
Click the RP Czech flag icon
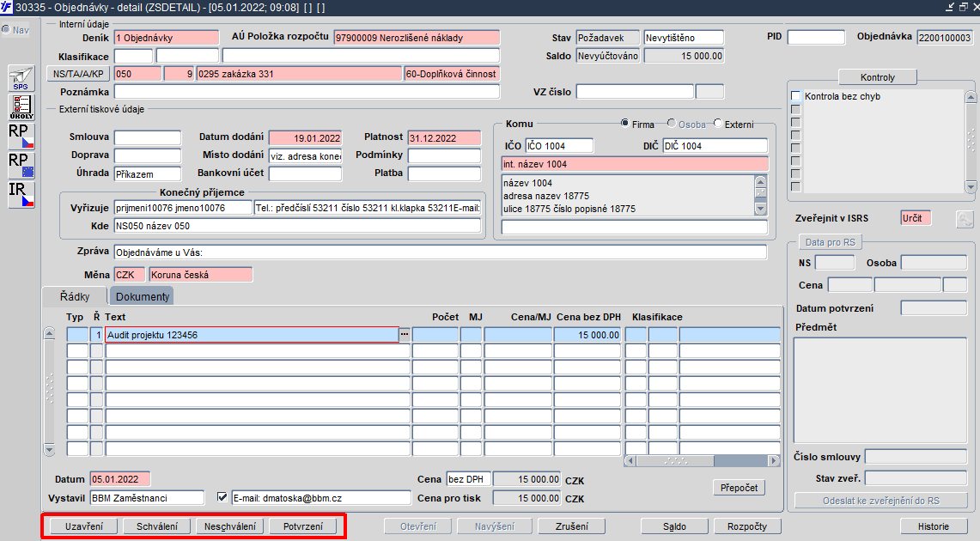[x=21, y=137]
